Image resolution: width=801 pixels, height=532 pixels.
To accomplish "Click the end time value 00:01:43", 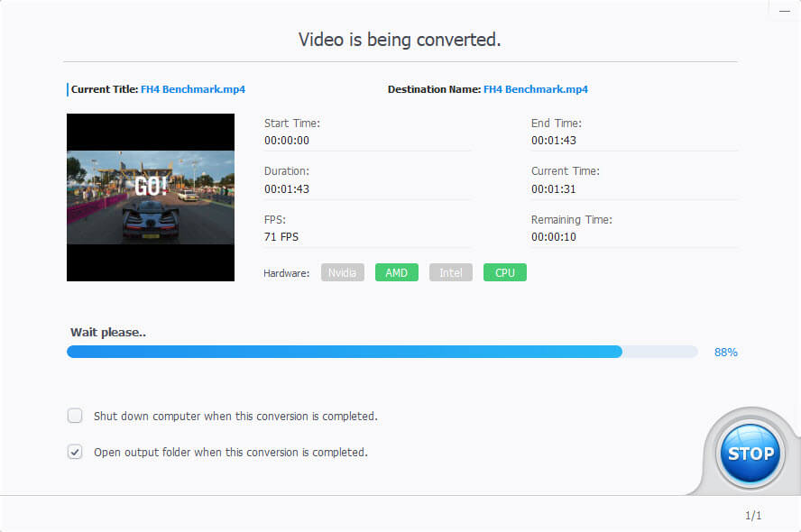I will click(x=553, y=141).
